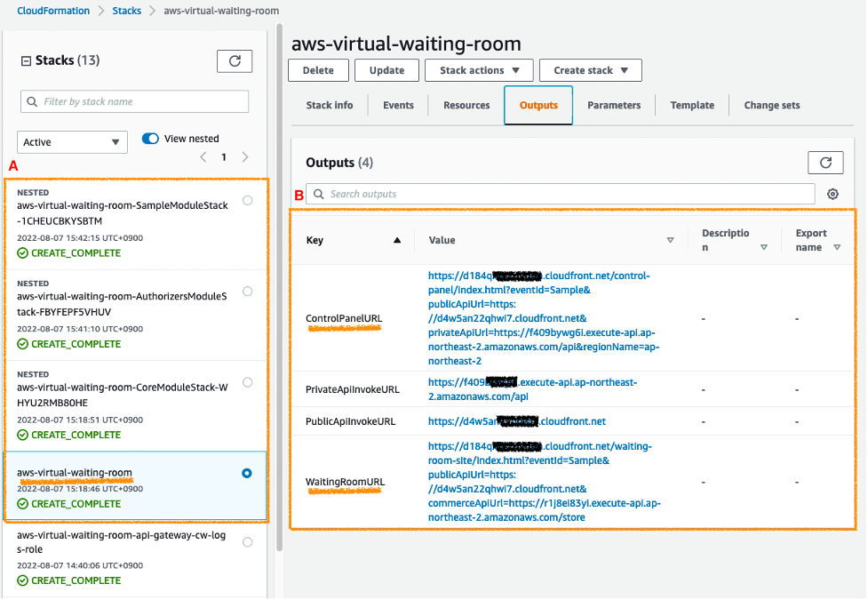Select aws-virtual-waiting-room-api-gateway-cw-logs-role stack name
Screen dimensions: 868x600
(121, 542)
